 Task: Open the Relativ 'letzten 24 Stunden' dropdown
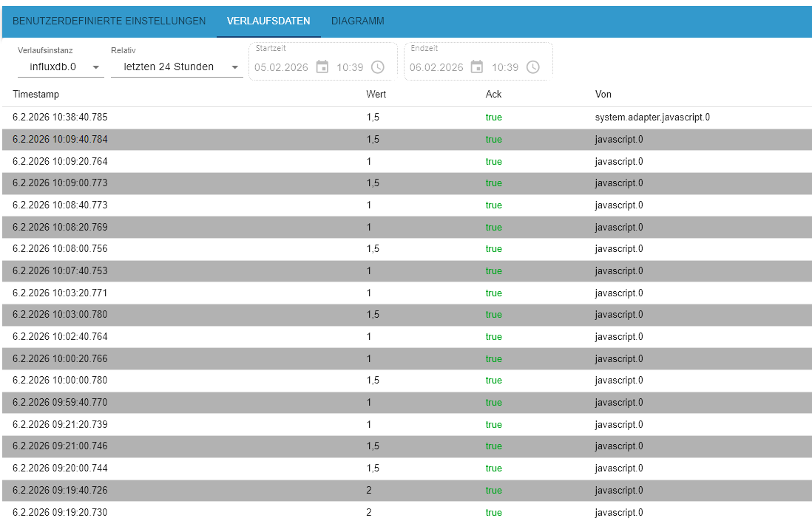pos(176,67)
